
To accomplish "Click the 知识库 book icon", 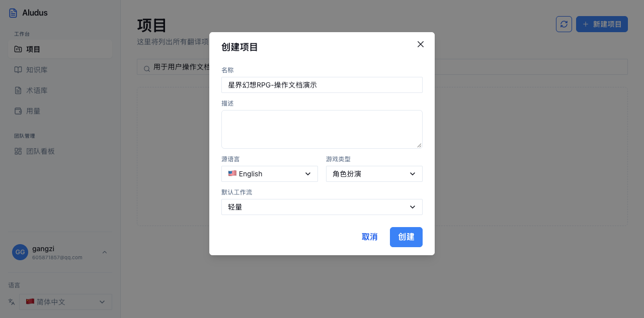I will tap(18, 70).
